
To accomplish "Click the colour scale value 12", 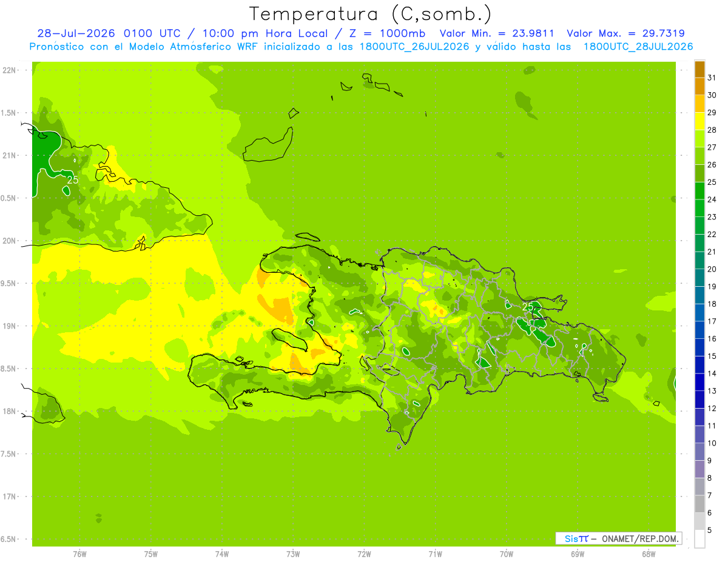I will click(712, 408).
